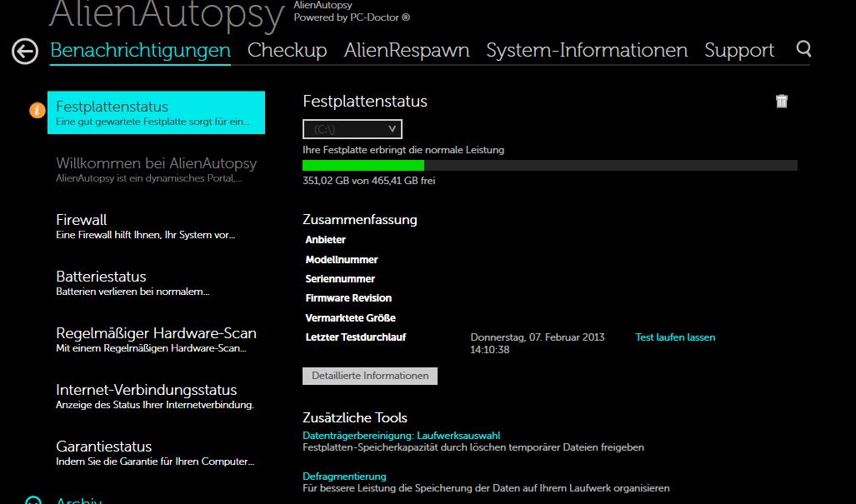The image size is (856, 504).
Task: Open the AlienRespawn tab
Action: pos(407,50)
